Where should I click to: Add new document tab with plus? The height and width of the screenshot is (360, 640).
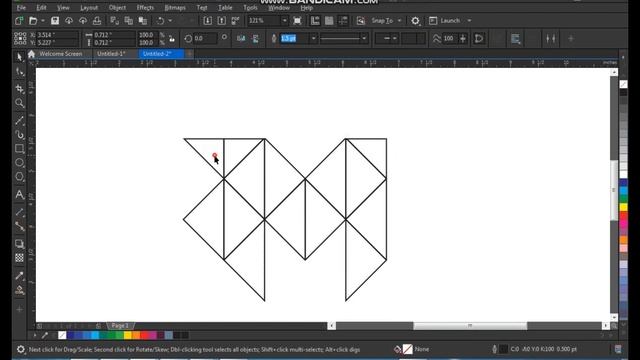pyautogui.click(x=189, y=54)
